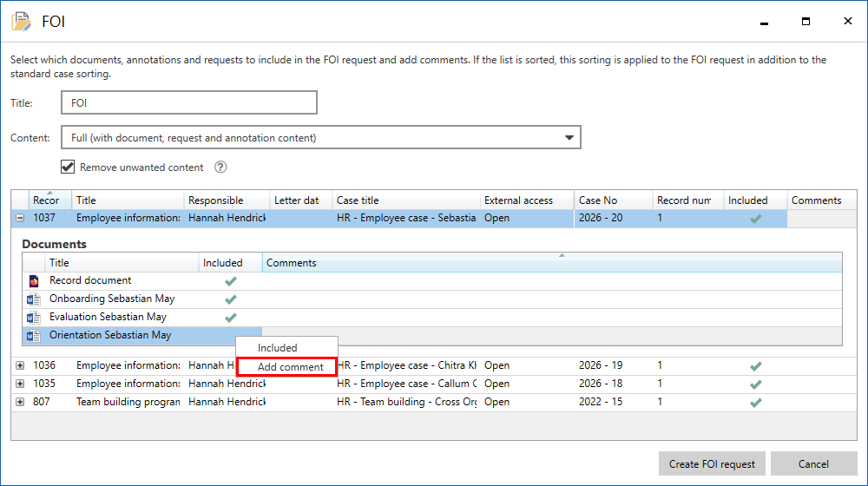
Task: Collapse the record 1037 row
Action: [20, 219]
